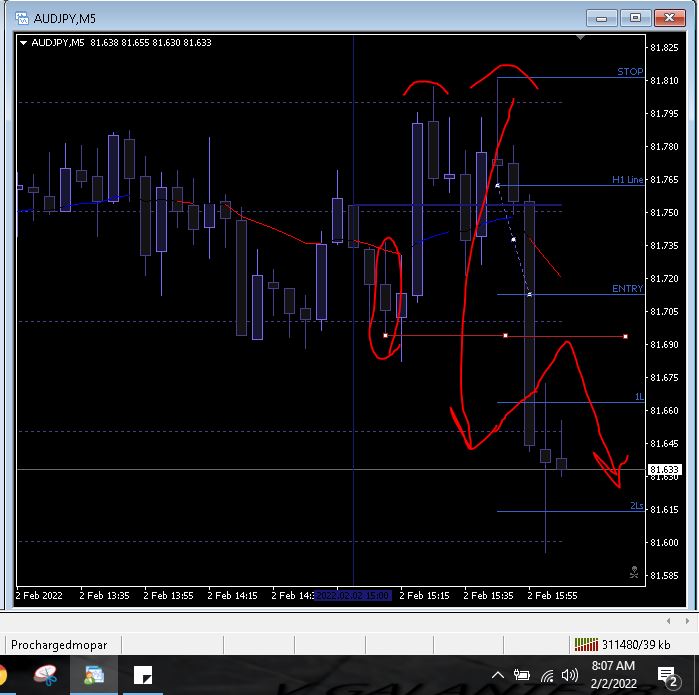699x695 pixels.
Task: Click the 81.600 price axis label
Action: (664, 543)
